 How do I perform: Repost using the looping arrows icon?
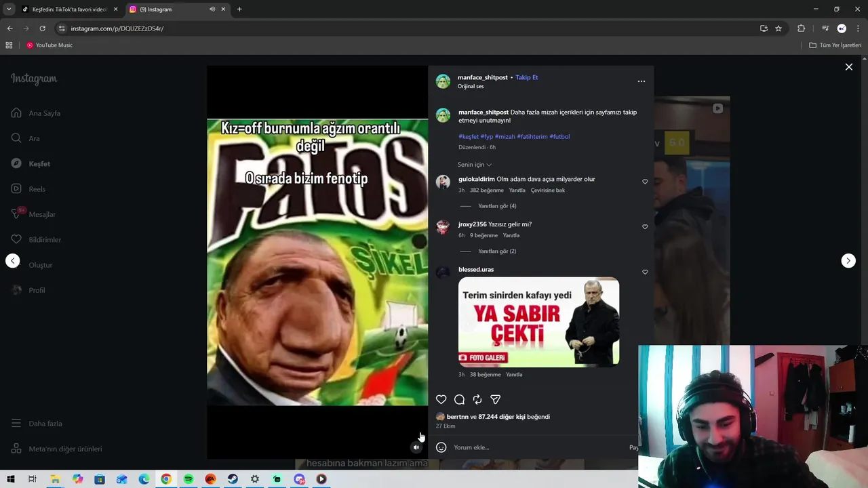pyautogui.click(x=477, y=400)
